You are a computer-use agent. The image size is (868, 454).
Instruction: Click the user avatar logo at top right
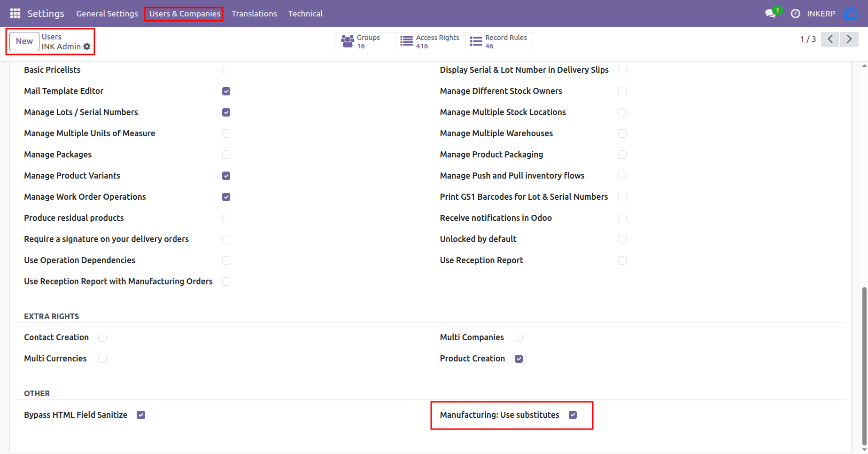(851, 14)
